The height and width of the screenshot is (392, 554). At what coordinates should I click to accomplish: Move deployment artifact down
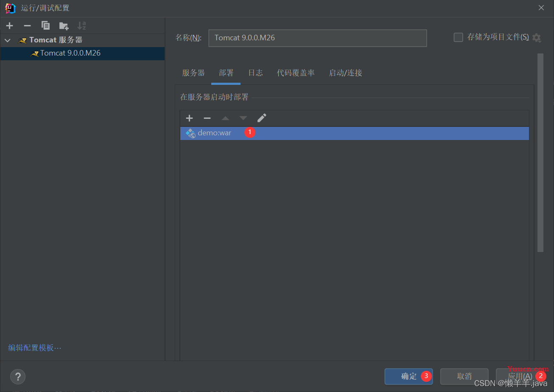pos(243,118)
